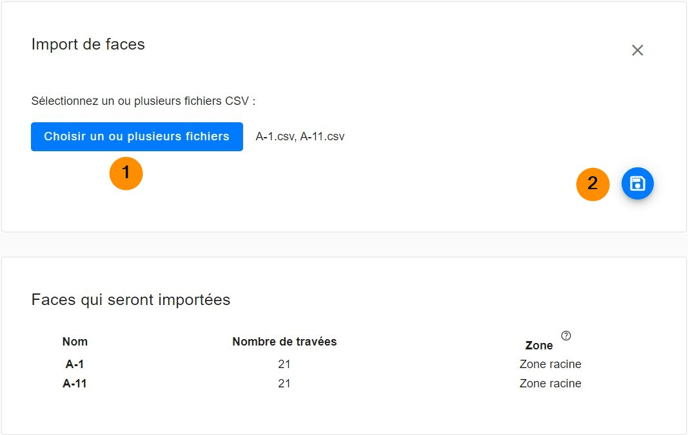Close the Import de faces dialog
This screenshot has height=435, width=688.
pos(637,50)
